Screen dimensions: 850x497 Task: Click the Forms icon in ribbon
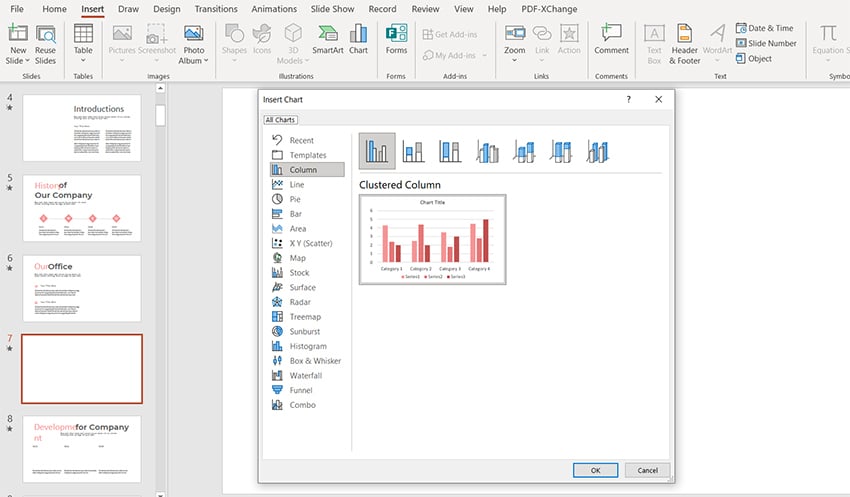point(397,38)
